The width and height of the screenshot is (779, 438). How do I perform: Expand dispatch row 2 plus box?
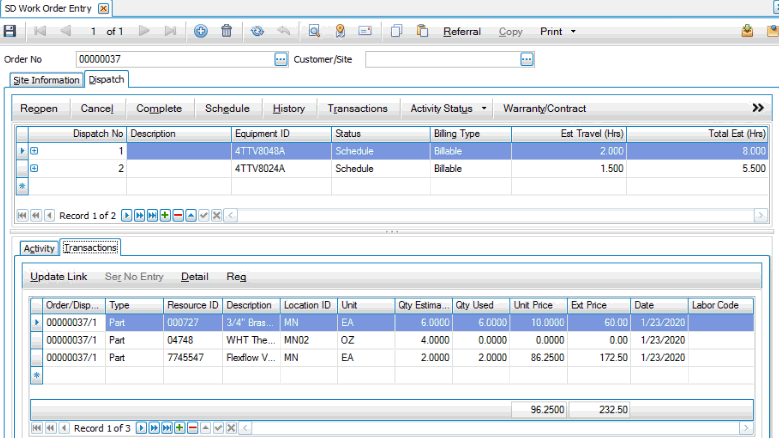coord(34,168)
